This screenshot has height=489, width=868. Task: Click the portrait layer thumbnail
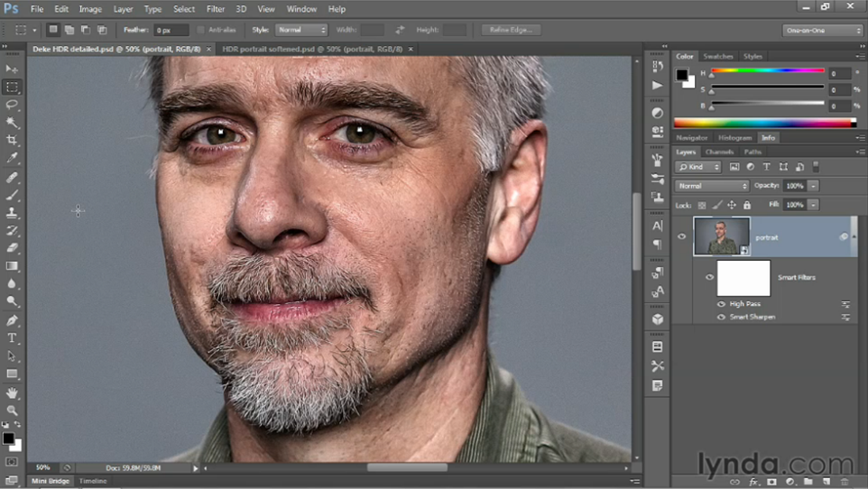tap(721, 236)
